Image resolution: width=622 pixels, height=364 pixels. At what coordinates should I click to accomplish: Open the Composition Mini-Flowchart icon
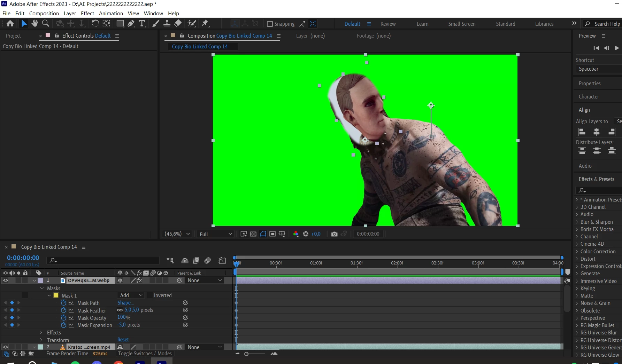(x=170, y=260)
